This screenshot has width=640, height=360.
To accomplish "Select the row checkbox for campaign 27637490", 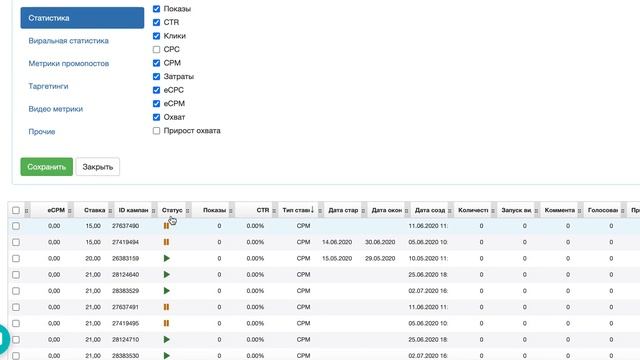I will pyautogui.click(x=16, y=226).
